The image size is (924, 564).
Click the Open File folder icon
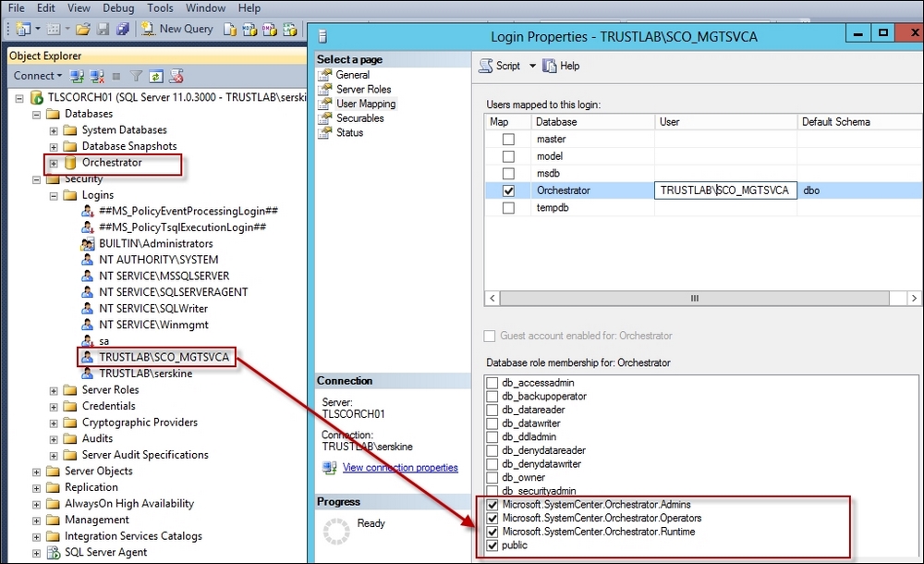pos(83,29)
